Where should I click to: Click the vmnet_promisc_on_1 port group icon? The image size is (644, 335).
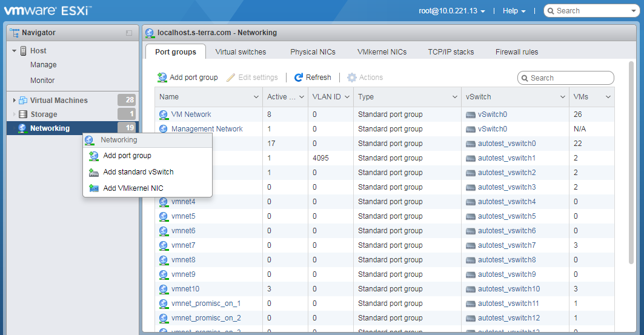click(164, 303)
